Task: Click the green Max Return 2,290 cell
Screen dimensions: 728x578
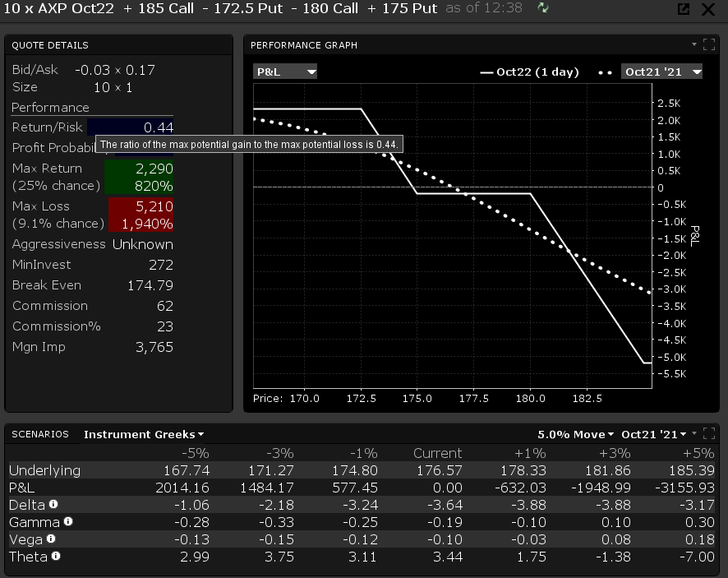Action: [x=139, y=169]
